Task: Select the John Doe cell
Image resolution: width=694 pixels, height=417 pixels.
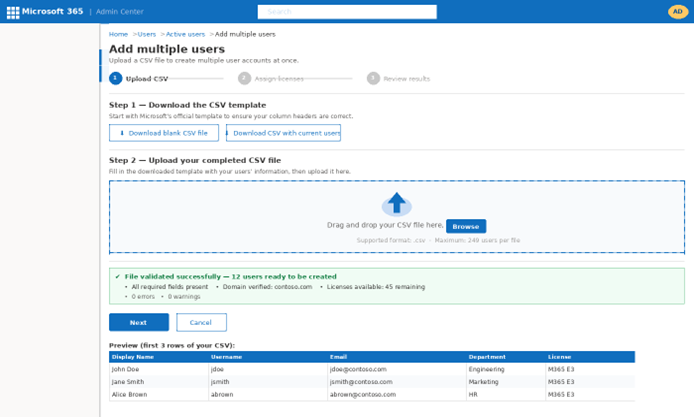Action: point(158,369)
